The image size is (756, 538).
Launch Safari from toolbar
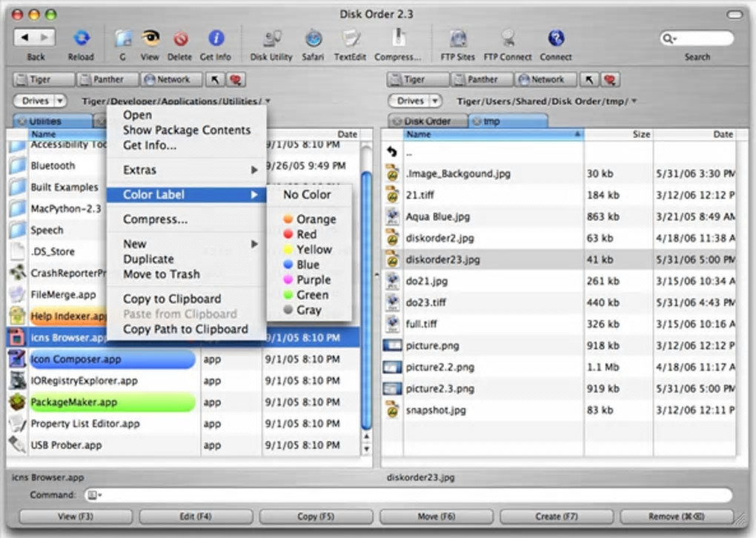314,38
